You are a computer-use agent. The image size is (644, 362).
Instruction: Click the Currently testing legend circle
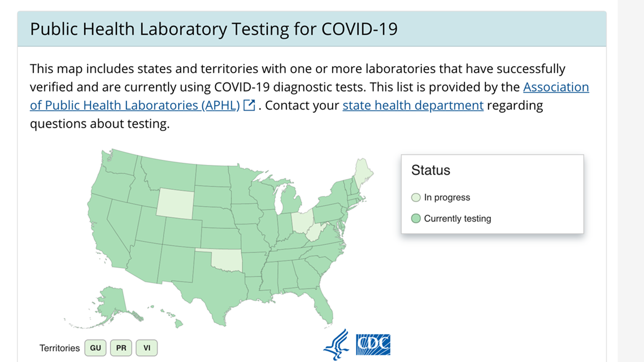pos(416,219)
